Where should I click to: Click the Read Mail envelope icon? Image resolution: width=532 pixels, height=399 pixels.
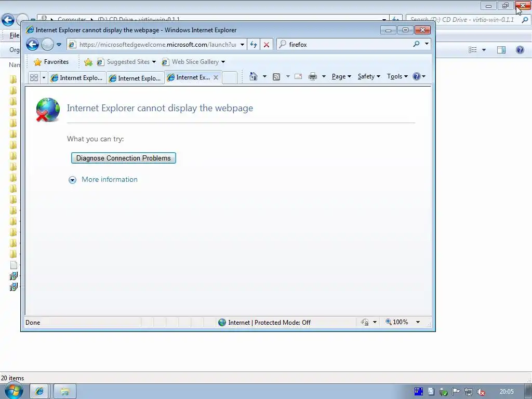tap(298, 76)
